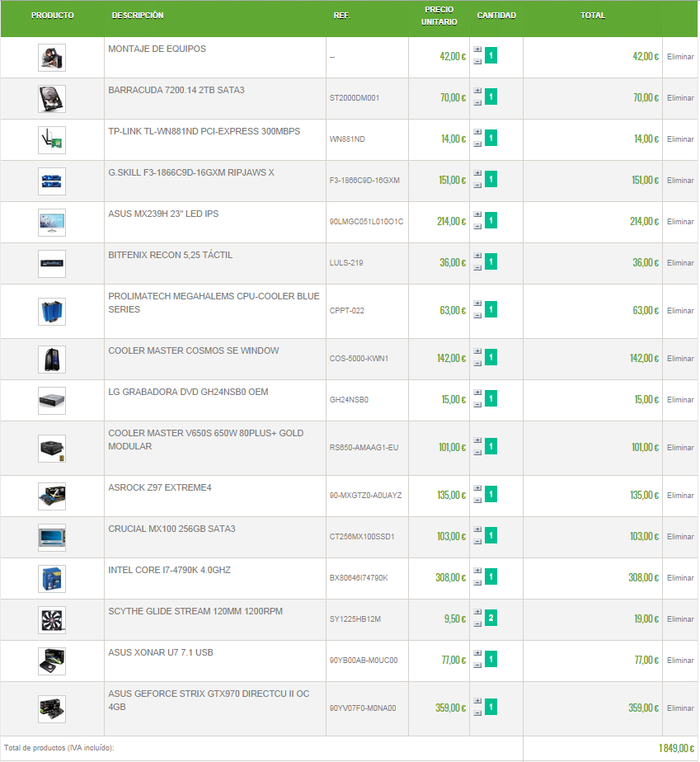This screenshot has height=762, width=700.
Task: Open the ASROCK Z97 motherboard thumbnail
Action: point(52,496)
